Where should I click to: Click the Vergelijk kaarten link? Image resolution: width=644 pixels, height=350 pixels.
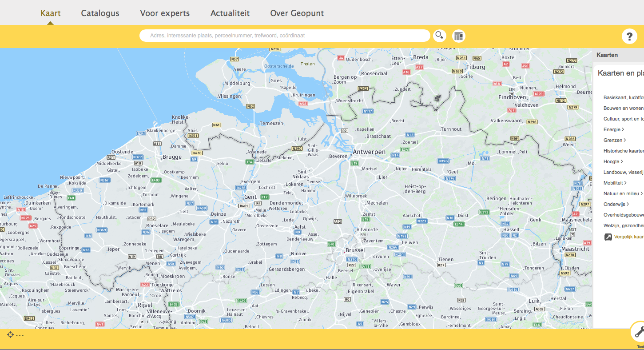pyautogui.click(x=628, y=237)
